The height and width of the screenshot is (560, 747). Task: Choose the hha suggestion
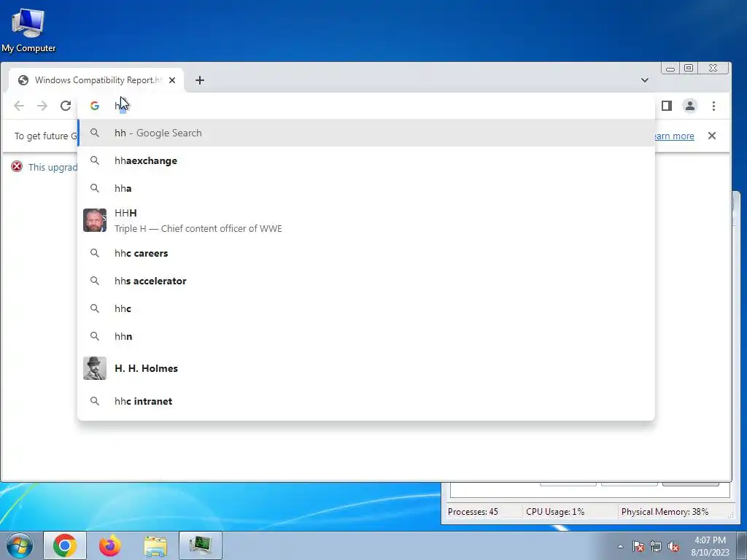point(366,188)
